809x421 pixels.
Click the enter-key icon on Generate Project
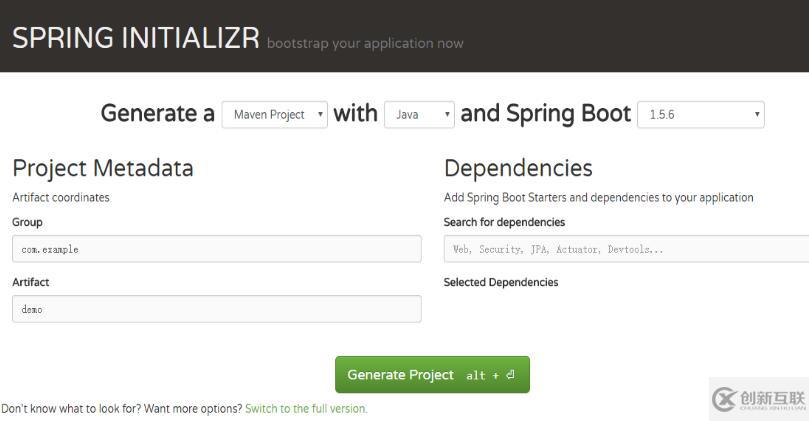510,375
